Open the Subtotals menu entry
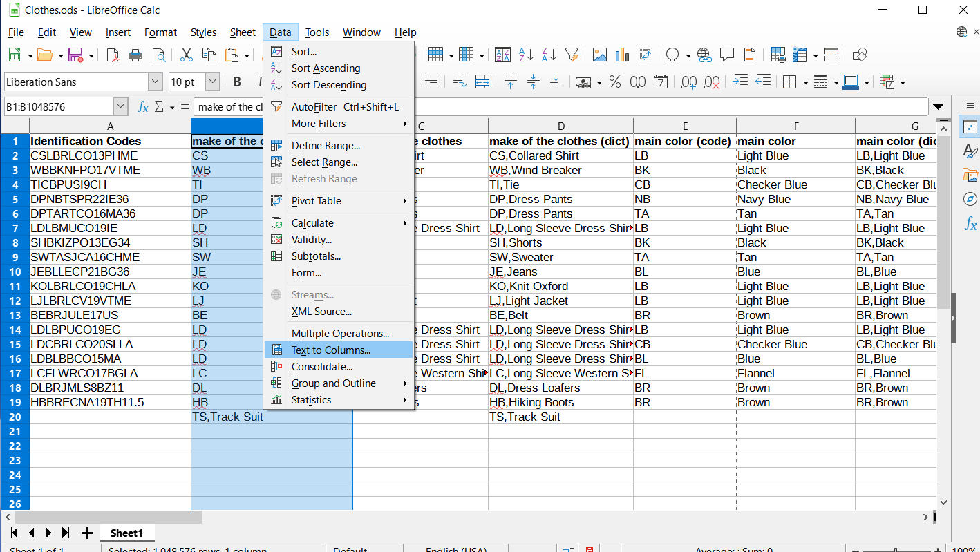The width and height of the screenshot is (980, 552). [339, 256]
